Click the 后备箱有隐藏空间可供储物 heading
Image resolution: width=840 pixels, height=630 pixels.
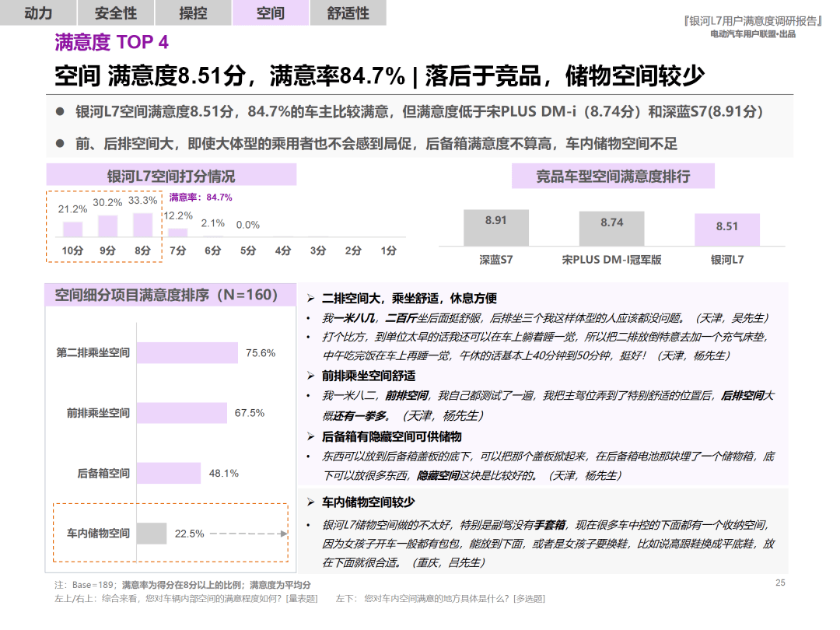pyautogui.click(x=391, y=437)
